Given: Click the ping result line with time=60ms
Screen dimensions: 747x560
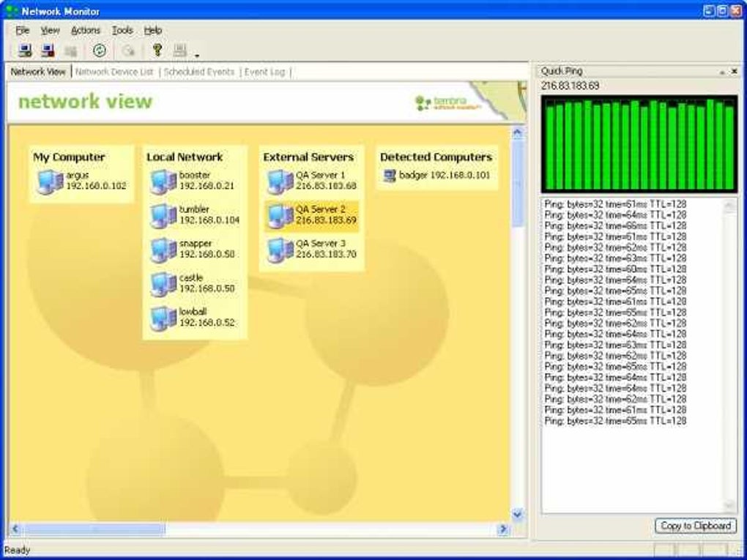Looking at the screenshot, I should click(615, 269).
